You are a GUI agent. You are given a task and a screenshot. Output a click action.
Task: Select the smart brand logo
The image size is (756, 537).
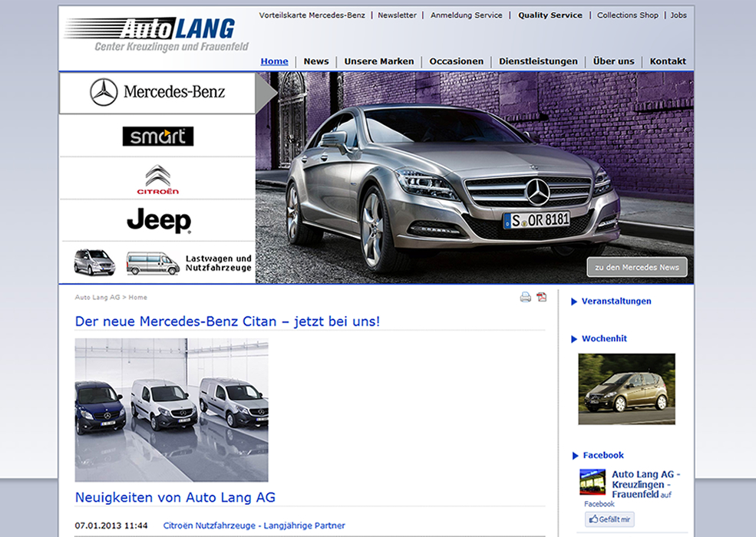[x=157, y=137]
